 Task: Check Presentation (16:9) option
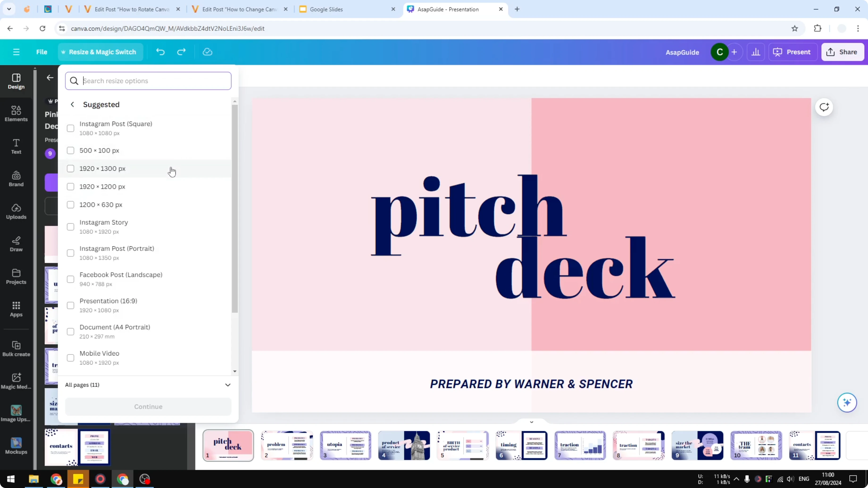pyautogui.click(x=71, y=306)
